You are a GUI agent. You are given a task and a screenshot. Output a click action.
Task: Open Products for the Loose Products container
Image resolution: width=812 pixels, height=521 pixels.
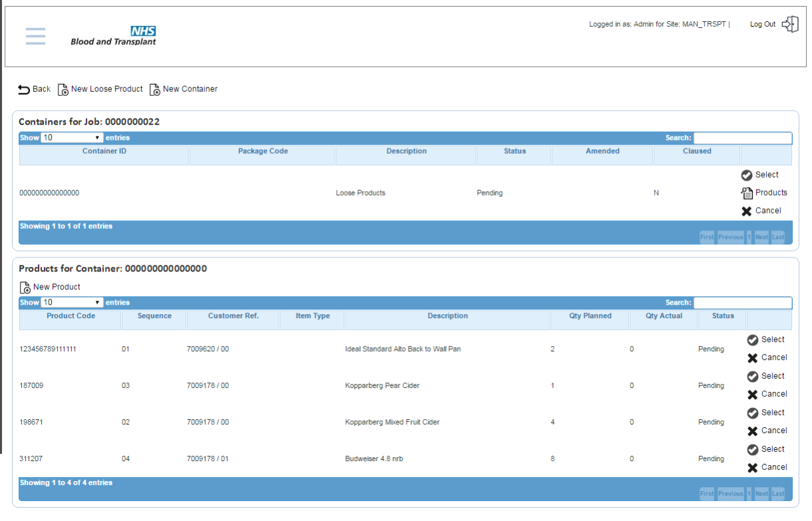[x=747, y=193]
